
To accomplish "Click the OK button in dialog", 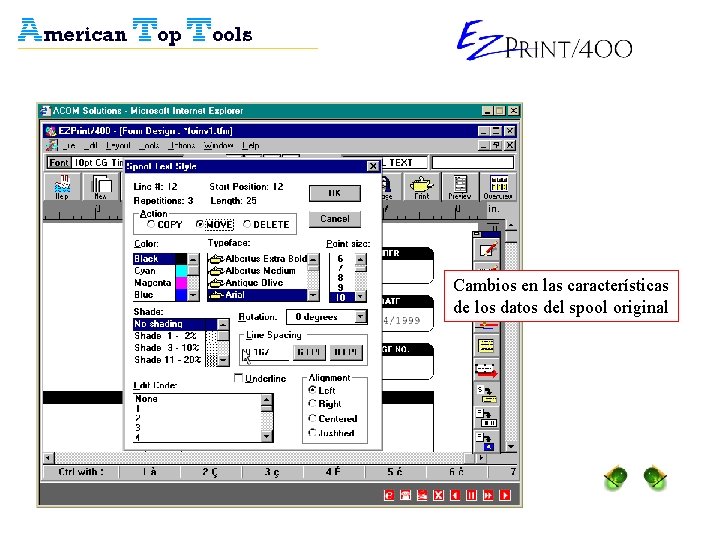I will coord(335,193).
